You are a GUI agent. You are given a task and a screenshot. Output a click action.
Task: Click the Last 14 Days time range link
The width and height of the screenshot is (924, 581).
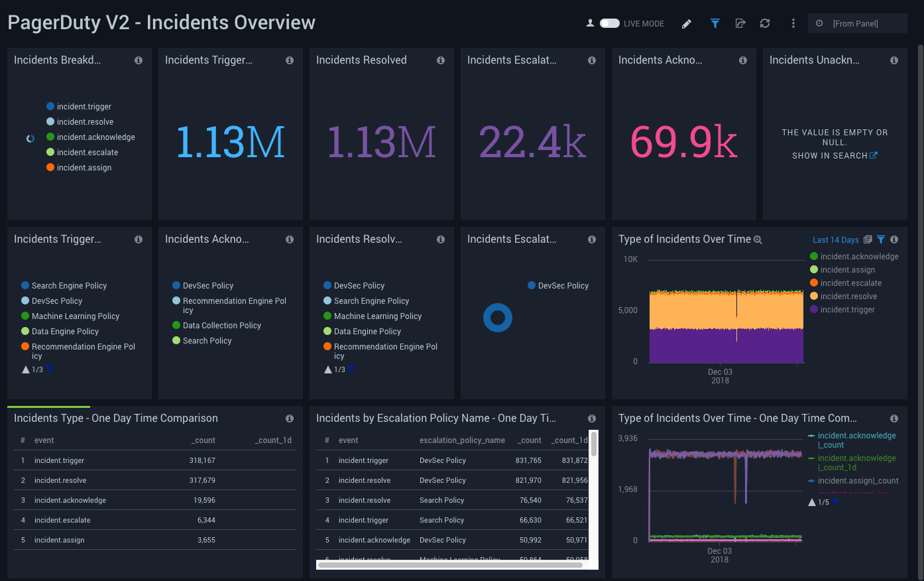pyautogui.click(x=835, y=240)
